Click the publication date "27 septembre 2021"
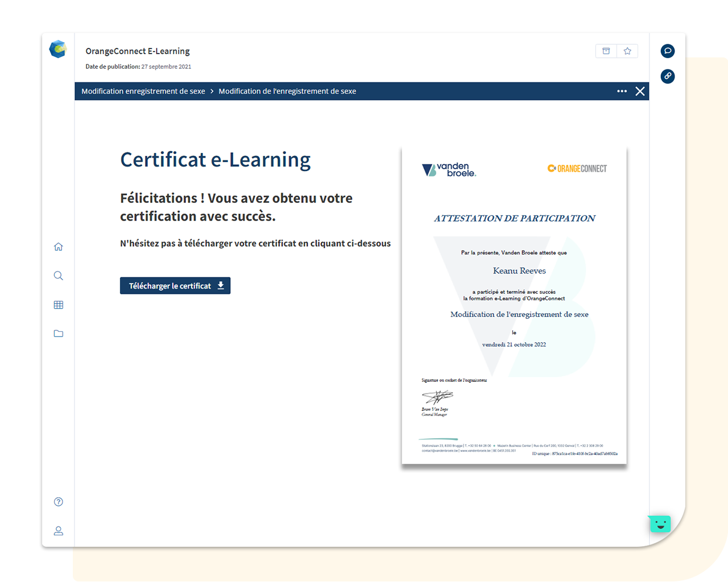Viewport: 728px width, 582px height. click(x=166, y=67)
